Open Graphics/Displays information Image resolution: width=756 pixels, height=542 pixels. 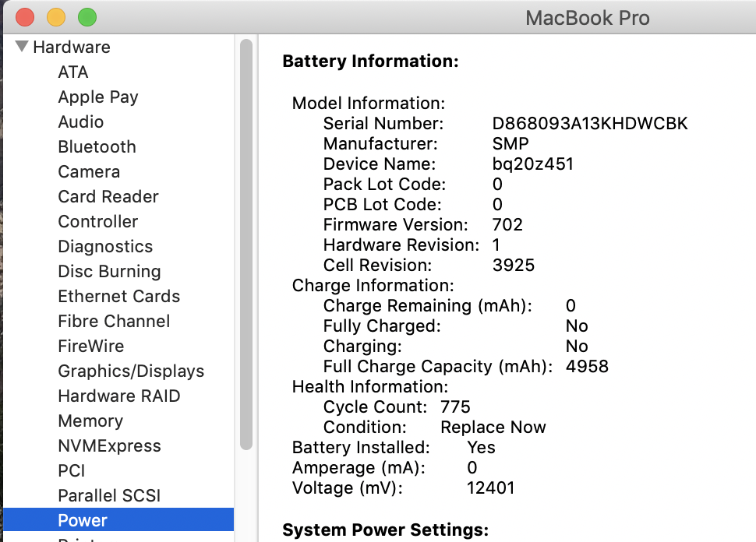[131, 371]
